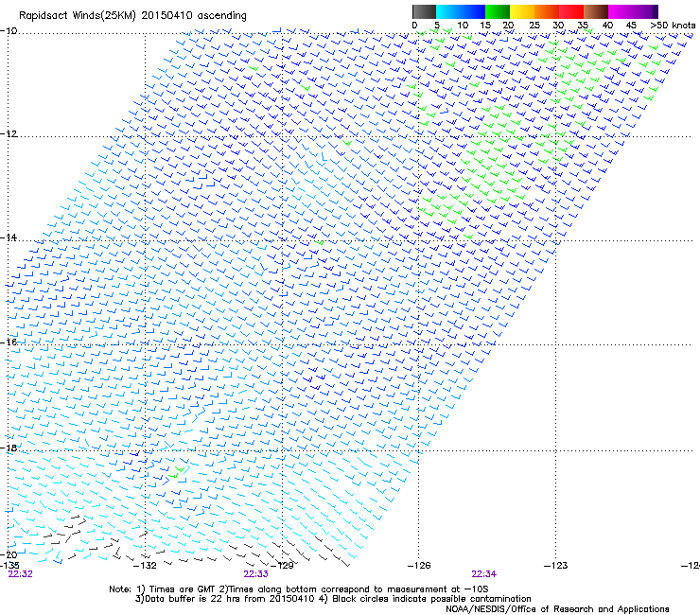700x615 pixels.
Task: Click the yellow 20-25 knots legend swatch
Action: point(522,11)
